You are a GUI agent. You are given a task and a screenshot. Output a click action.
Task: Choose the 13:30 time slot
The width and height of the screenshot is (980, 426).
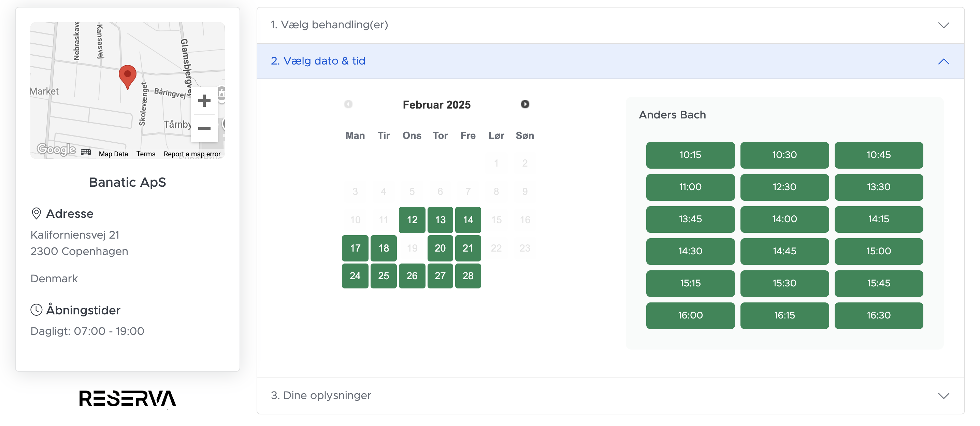tap(878, 187)
